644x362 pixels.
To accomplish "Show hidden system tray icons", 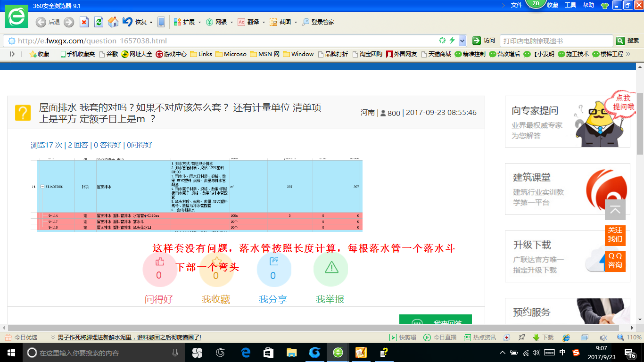I will click(x=503, y=353).
